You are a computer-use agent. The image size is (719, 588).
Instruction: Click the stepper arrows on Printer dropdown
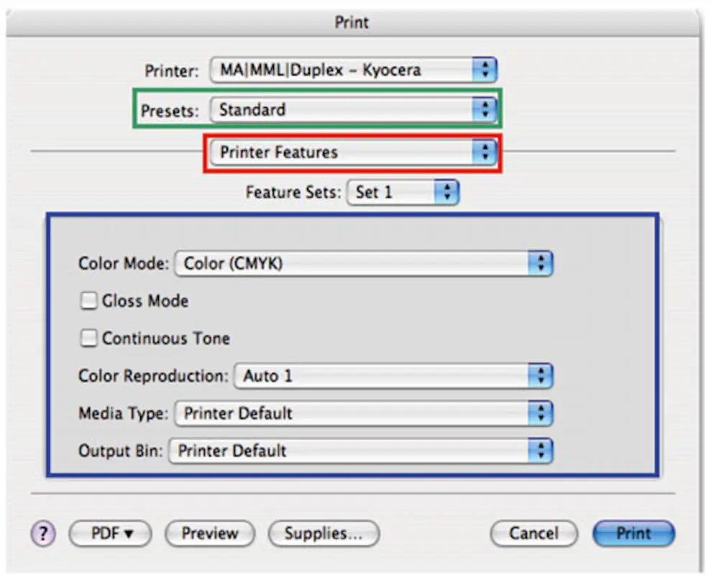pyautogui.click(x=486, y=70)
